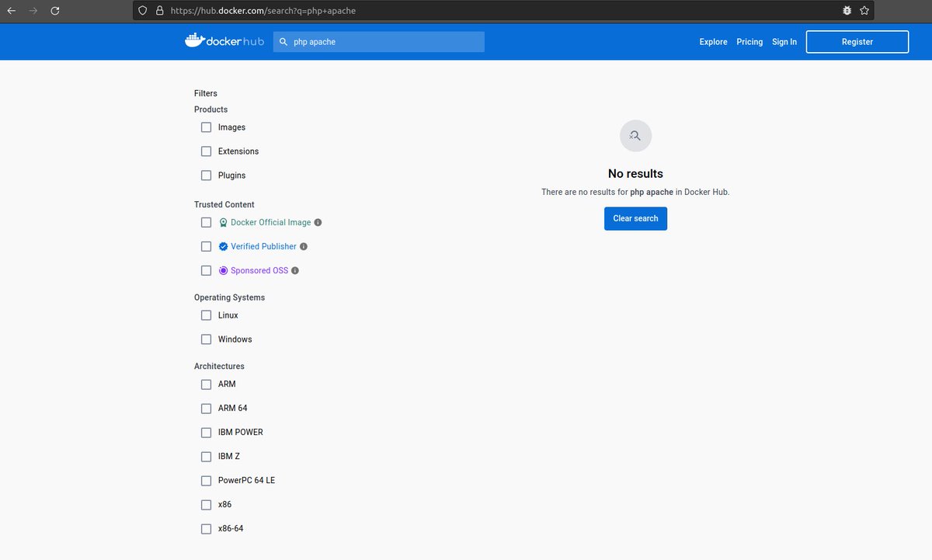This screenshot has width=932, height=560.
Task: Click the Verified Publisher checkmark icon
Action: coord(223,246)
